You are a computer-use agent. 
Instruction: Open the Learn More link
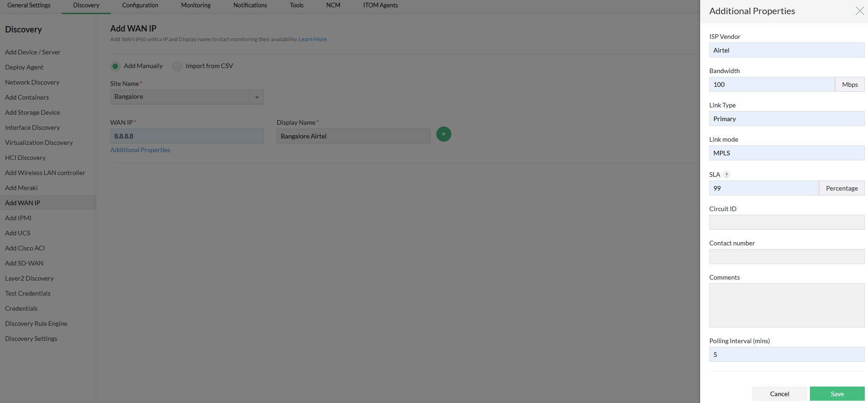(313, 39)
